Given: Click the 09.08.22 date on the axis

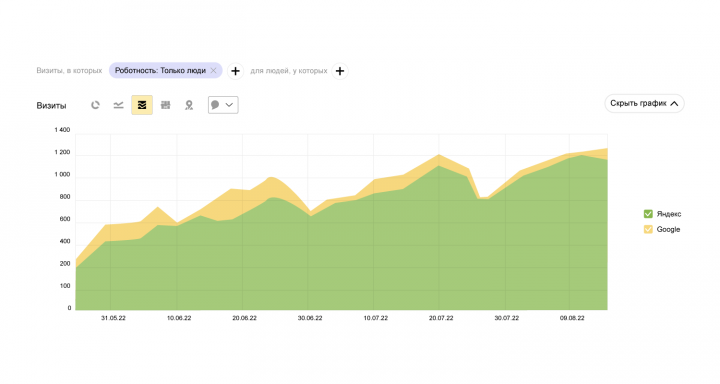Looking at the screenshot, I should (572, 318).
